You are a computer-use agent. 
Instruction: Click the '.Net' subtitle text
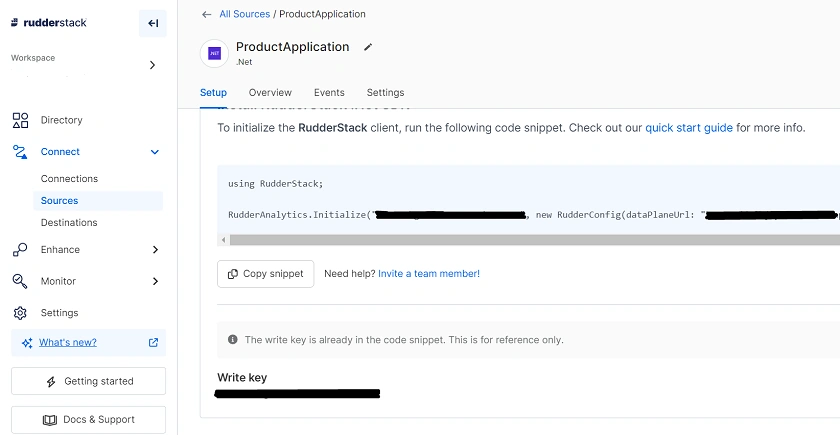pyautogui.click(x=244, y=62)
